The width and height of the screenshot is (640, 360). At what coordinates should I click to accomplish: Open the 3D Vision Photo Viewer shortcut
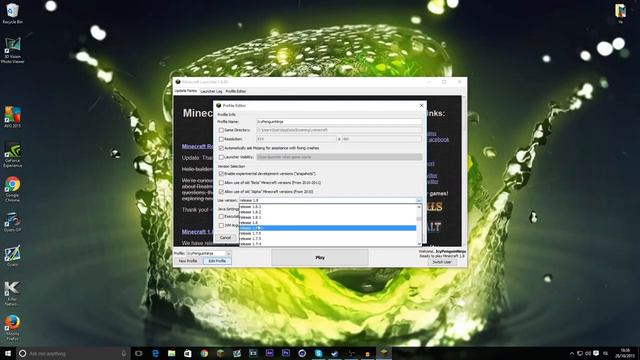click(x=12, y=50)
